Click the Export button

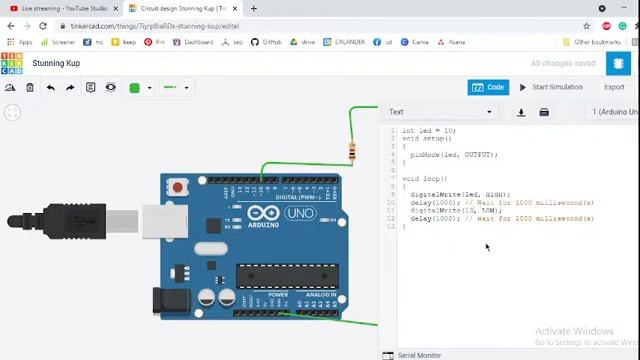tap(614, 87)
